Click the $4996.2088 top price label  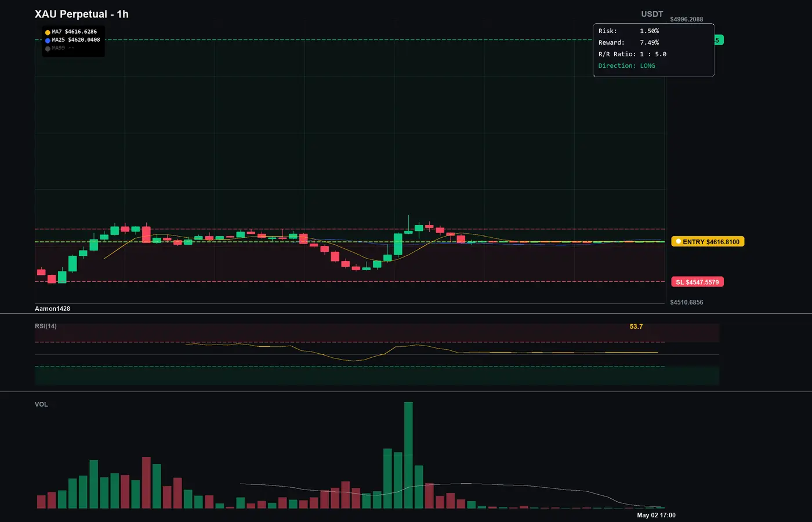[687, 19]
